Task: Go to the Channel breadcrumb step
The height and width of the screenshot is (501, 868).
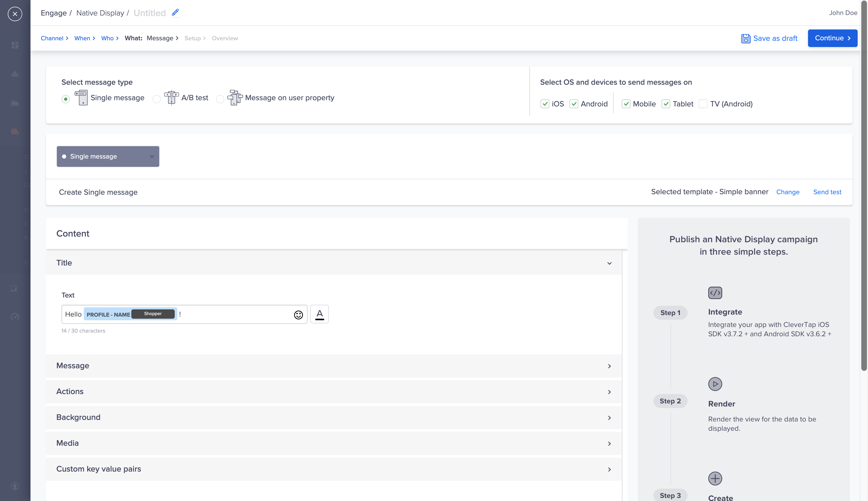Action: click(52, 38)
